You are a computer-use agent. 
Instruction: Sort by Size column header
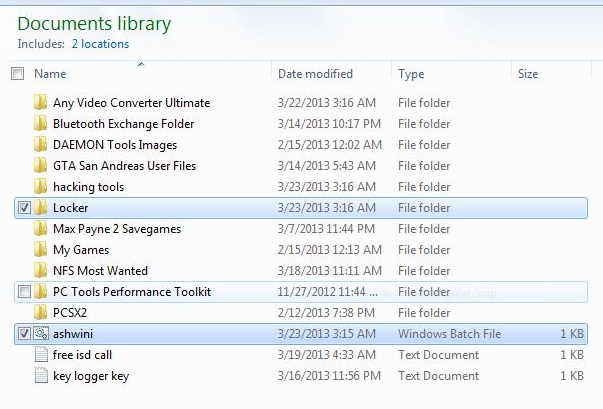tap(528, 74)
